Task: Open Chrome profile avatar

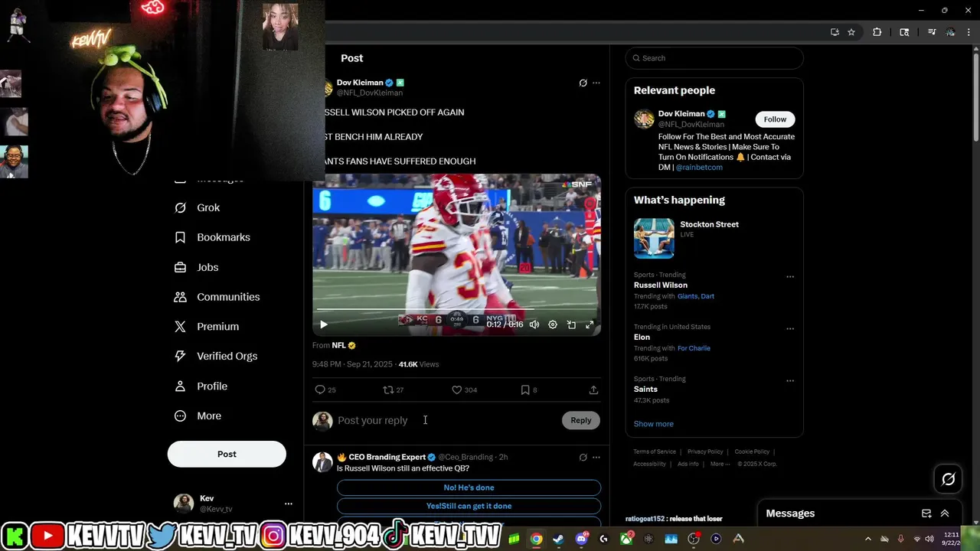Action: 950,32
